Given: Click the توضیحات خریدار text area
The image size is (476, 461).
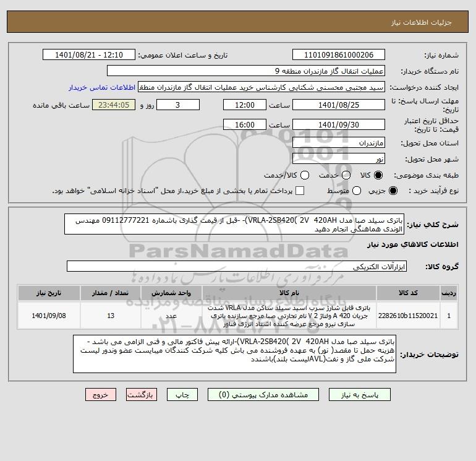Looking at the screenshot, I should (234, 354).
